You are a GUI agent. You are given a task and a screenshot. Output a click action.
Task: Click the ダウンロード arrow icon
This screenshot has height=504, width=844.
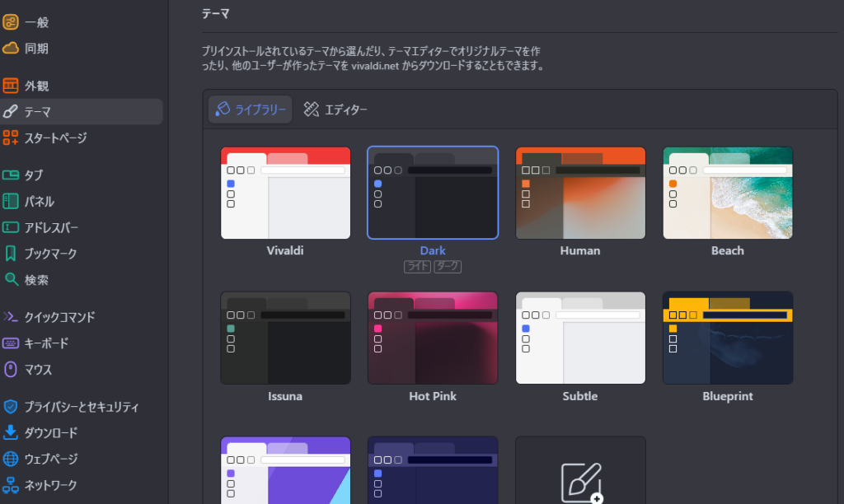click(x=11, y=432)
